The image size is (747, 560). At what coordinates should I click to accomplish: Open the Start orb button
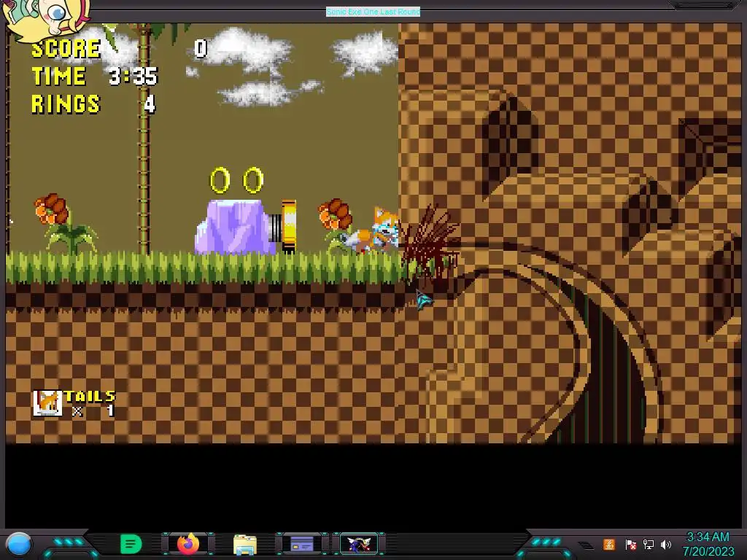19,544
